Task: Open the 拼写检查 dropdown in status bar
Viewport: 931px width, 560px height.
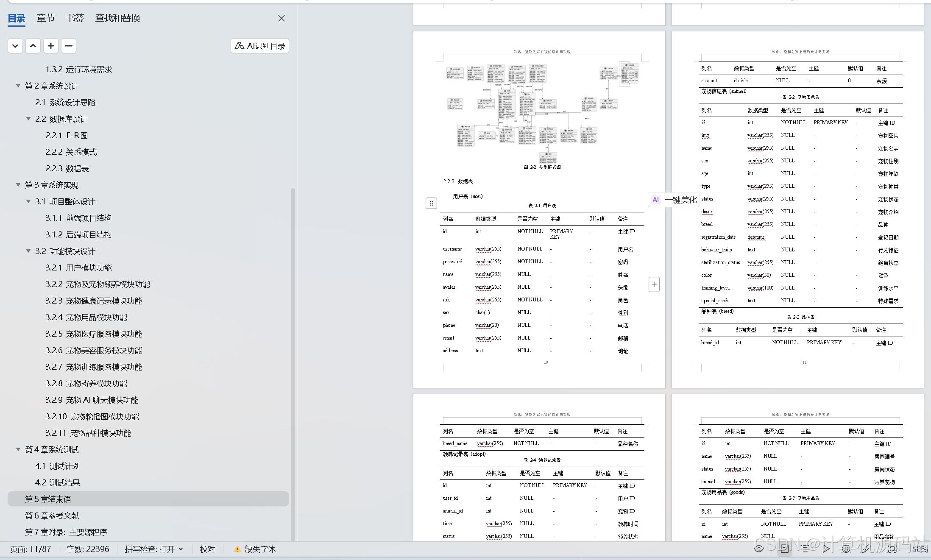Action: [x=154, y=549]
